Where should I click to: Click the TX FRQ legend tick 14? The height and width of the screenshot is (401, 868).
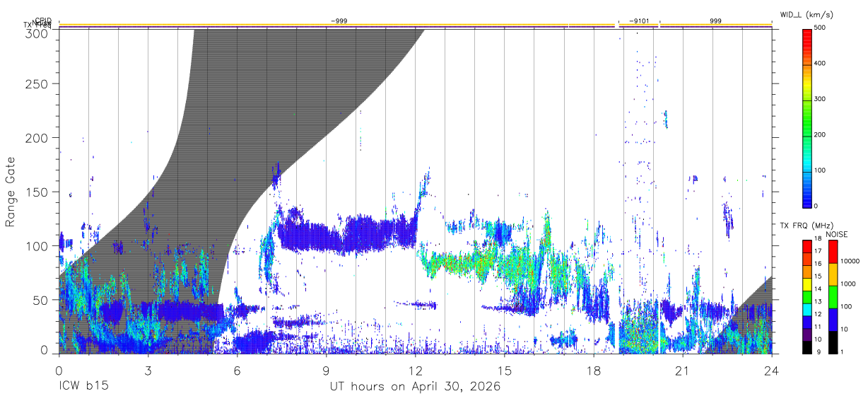(x=818, y=289)
